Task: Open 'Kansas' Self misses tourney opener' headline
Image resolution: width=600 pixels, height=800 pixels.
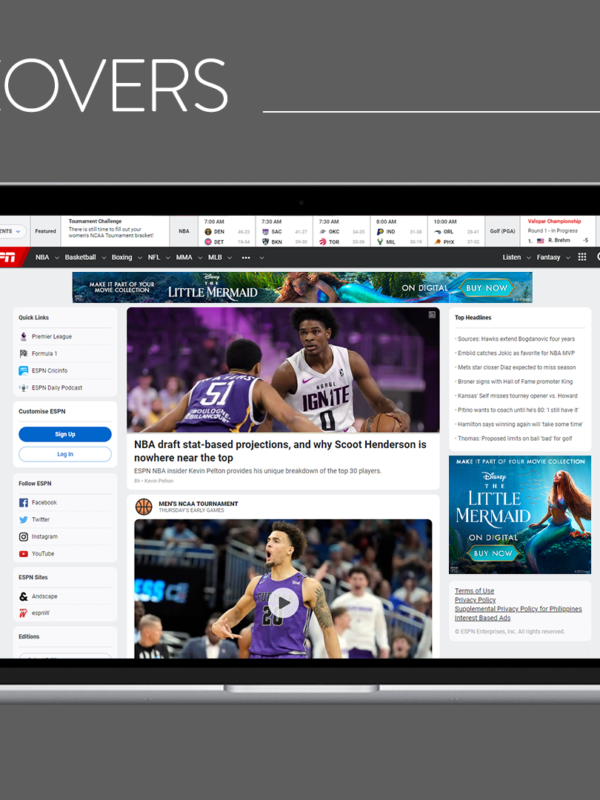Action: coord(517,396)
